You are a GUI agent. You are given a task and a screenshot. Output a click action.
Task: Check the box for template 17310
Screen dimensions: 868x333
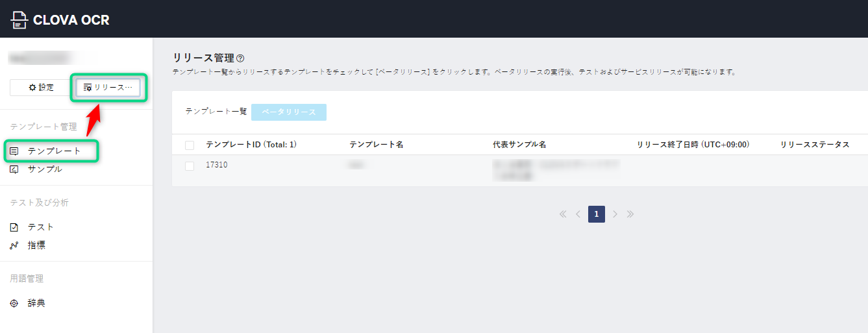tap(190, 166)
